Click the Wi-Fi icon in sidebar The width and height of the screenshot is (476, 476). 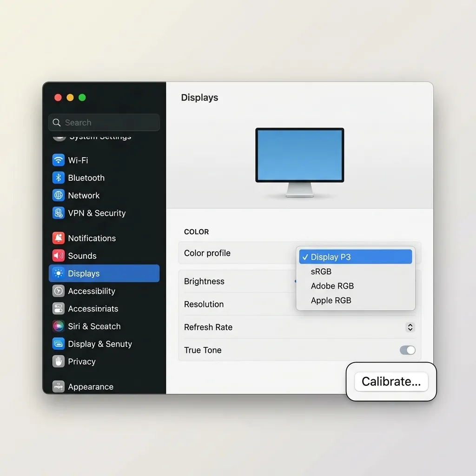pos(58,160)
